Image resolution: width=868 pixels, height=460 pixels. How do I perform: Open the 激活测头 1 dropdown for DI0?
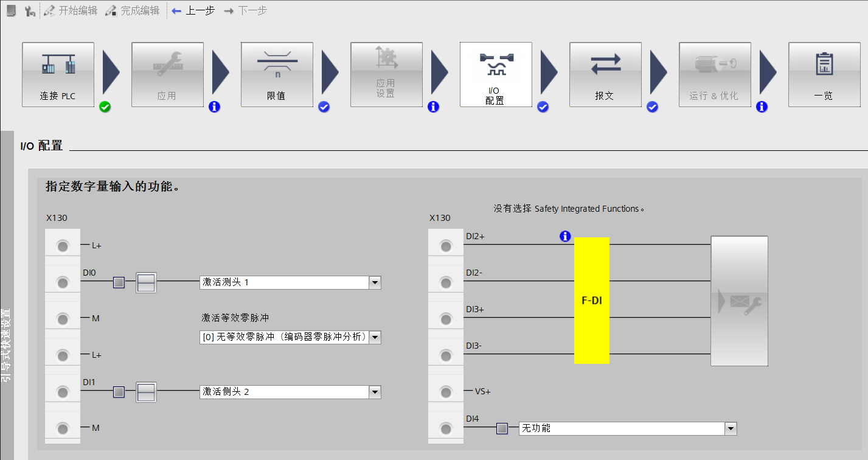click(375, 282)
